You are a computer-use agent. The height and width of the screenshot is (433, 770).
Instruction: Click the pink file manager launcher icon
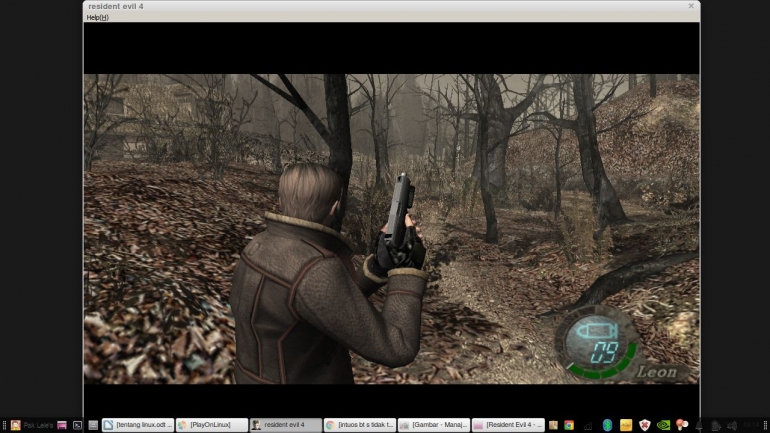click(x=62, y=425)
